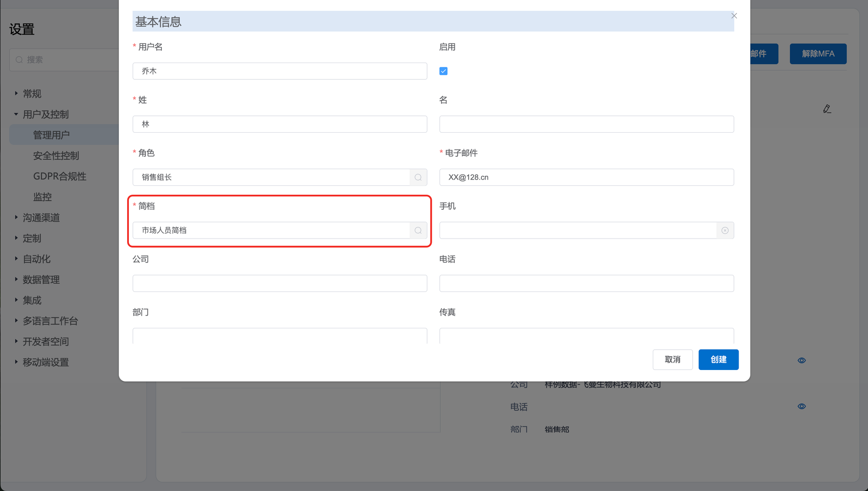Click the magnifier in the 搜索 settings box
The width and height of the screenshot is (868, 491).
(19, 60)
